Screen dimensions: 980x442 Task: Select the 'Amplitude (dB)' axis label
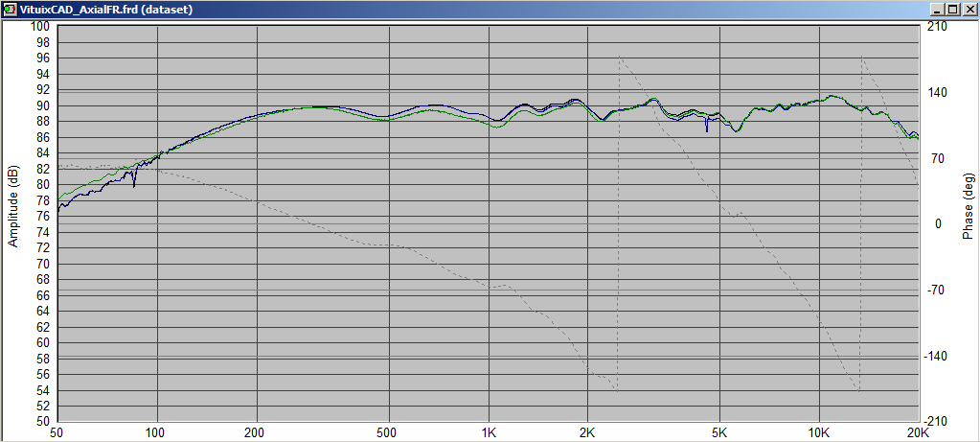(x=12, y=206)
